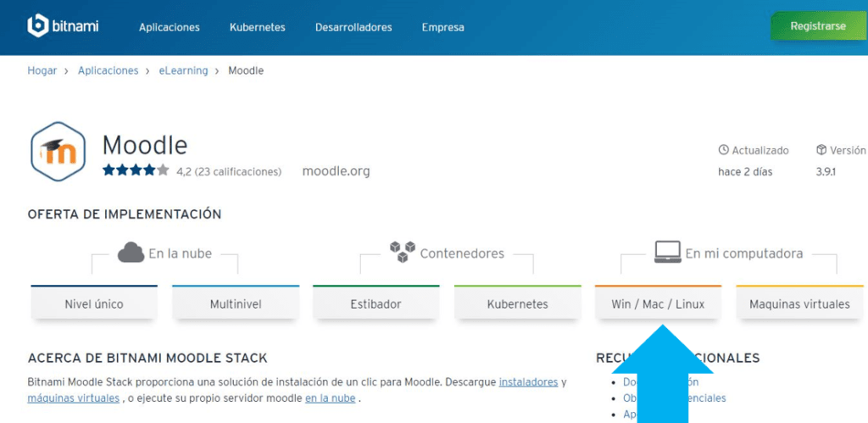Open the Empresa menu
Screen dimensions: 868x423
(442, 27)
